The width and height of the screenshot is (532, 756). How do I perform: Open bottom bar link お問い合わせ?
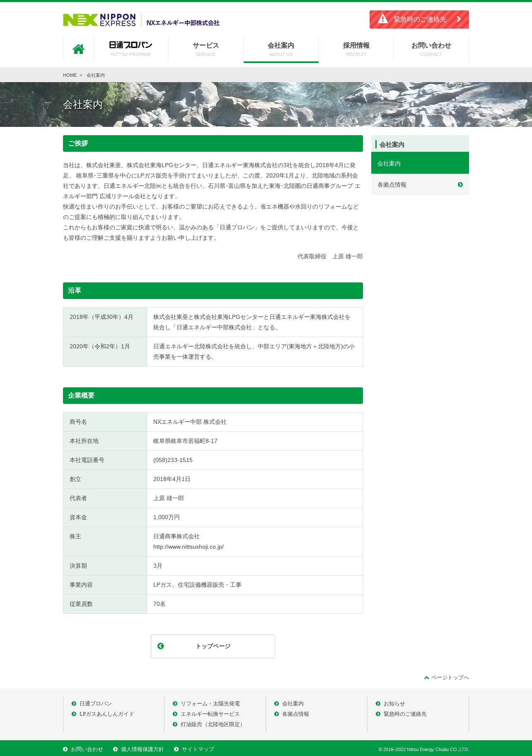(x=87, y=749)
